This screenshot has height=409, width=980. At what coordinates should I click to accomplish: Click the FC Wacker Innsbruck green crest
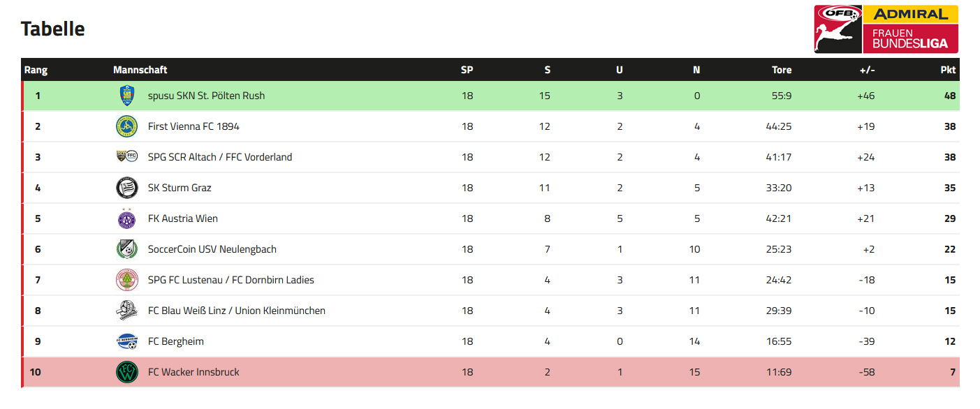click(126, 372)
